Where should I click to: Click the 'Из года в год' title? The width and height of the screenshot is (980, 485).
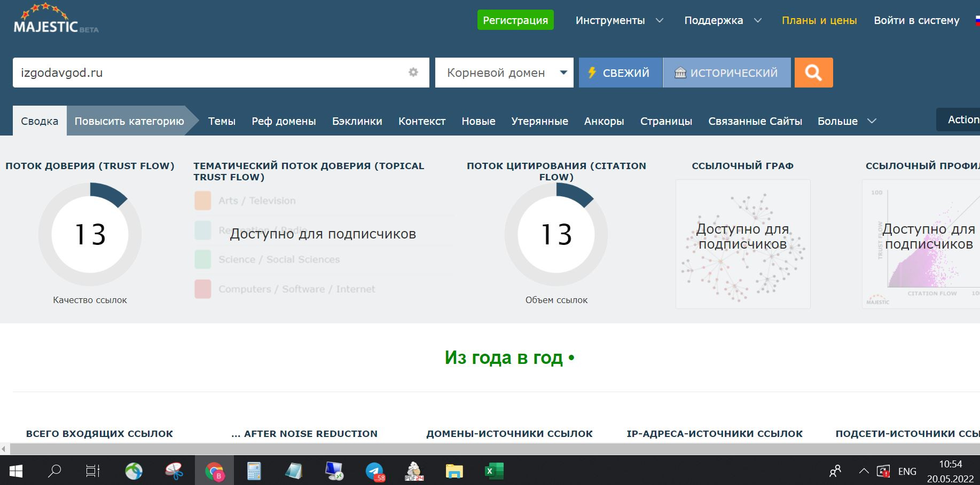click(x=509, y=357)
